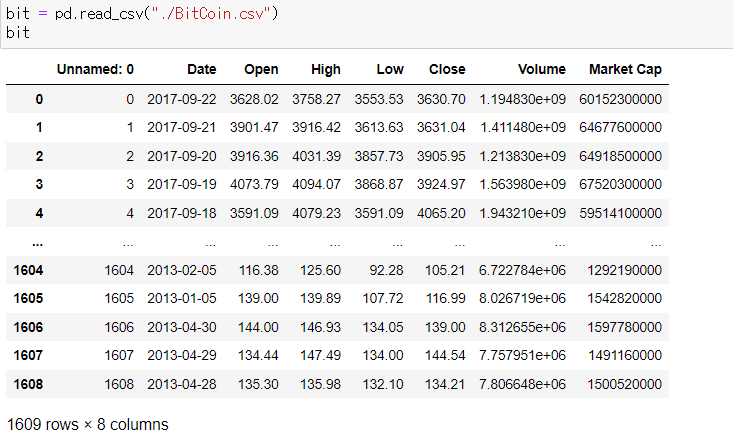The width and height of the screenshot is (733, 433).
Task: Select the date cell 2013-04-28
Action: [182, 384]
